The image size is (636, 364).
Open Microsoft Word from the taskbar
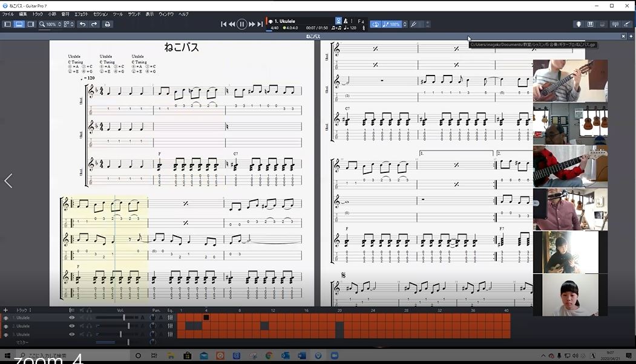[301, 356]
